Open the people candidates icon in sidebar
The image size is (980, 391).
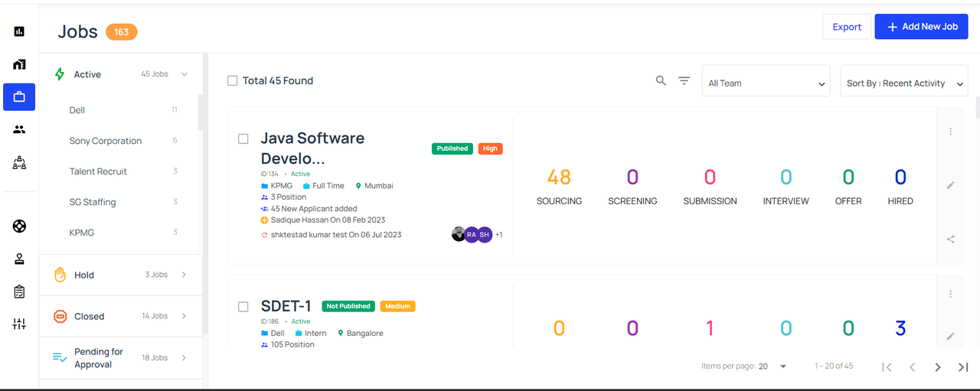(19, 129)
